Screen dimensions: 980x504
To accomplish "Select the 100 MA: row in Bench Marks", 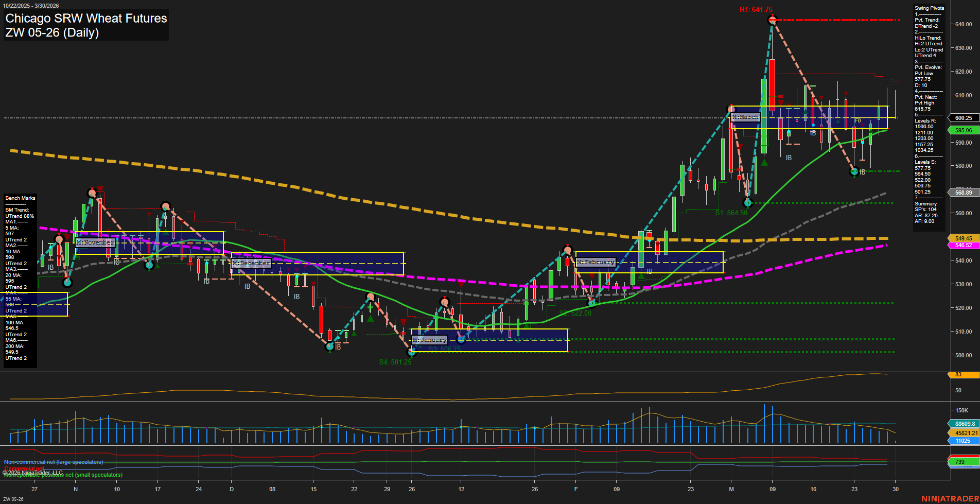I will tap(15, 323).
